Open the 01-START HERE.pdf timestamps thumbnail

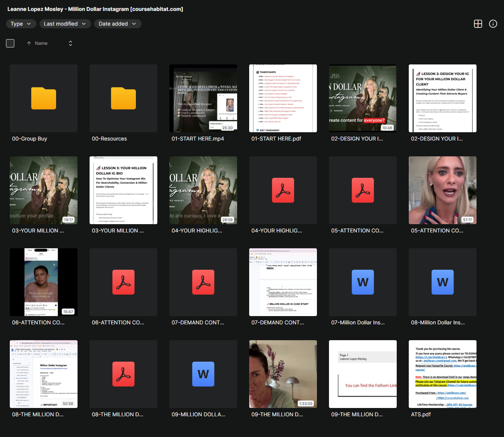click(x=283, y=98)
